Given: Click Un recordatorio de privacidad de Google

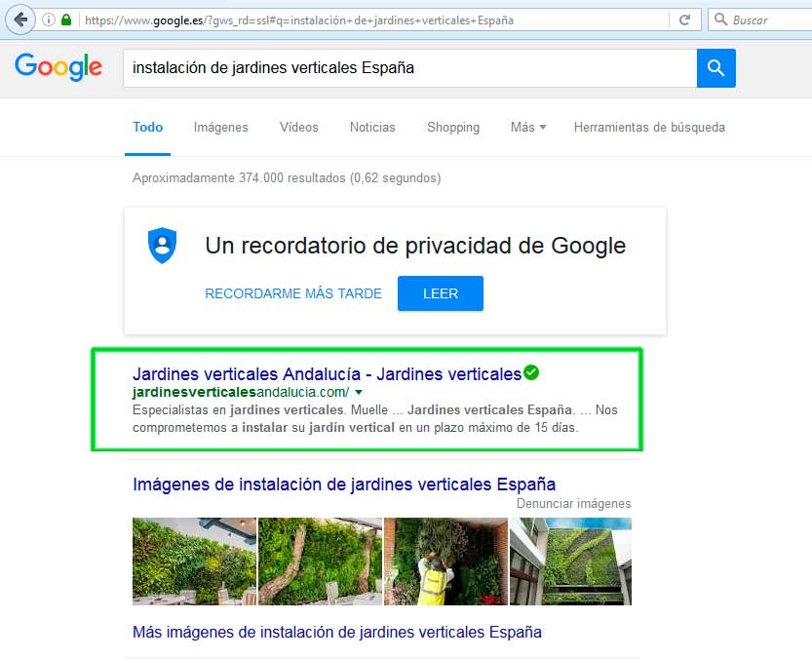Looking at the screenshot, I should click(x=415, y=246).
